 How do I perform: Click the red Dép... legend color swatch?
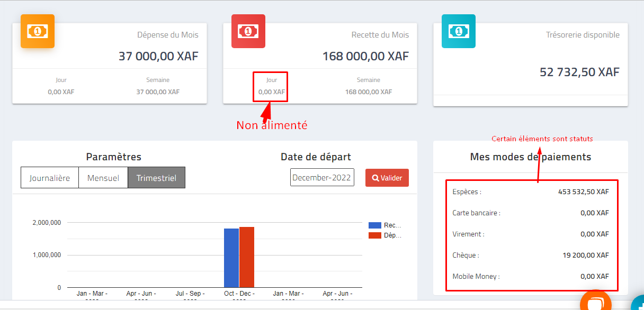point(375,235)
